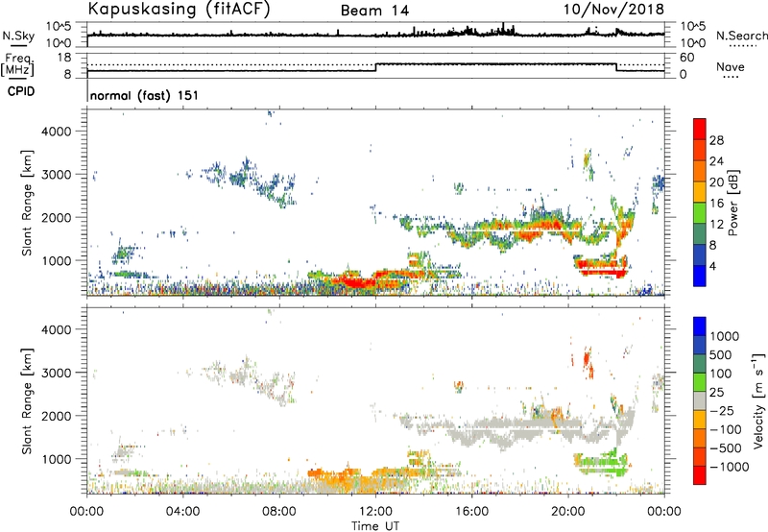Click the '2000' tick on the velocity panel axis
The width and height of the screenshot is (768, 532).
point(57,416)
